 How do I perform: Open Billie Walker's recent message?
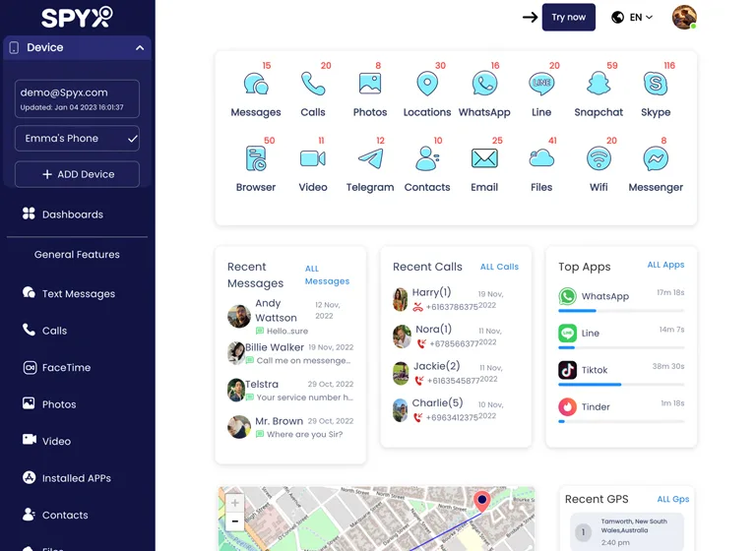[x=290, y=353]
